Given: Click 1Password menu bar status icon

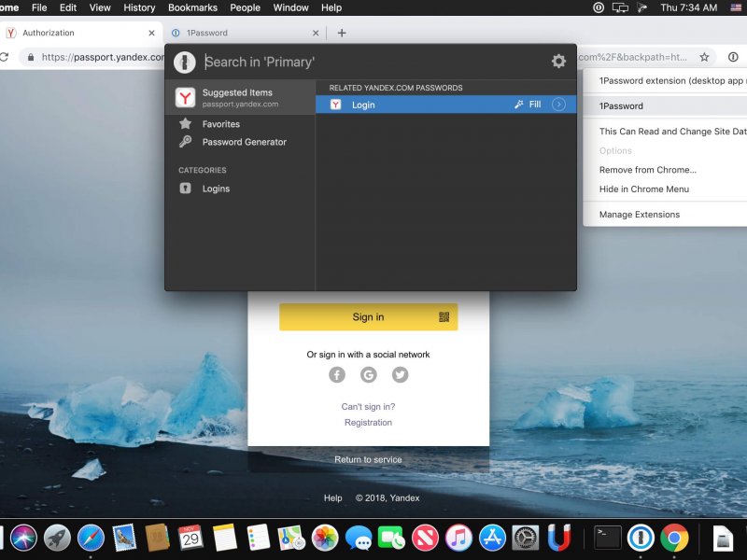Looking at the screenshot, I should click(599, 7).
